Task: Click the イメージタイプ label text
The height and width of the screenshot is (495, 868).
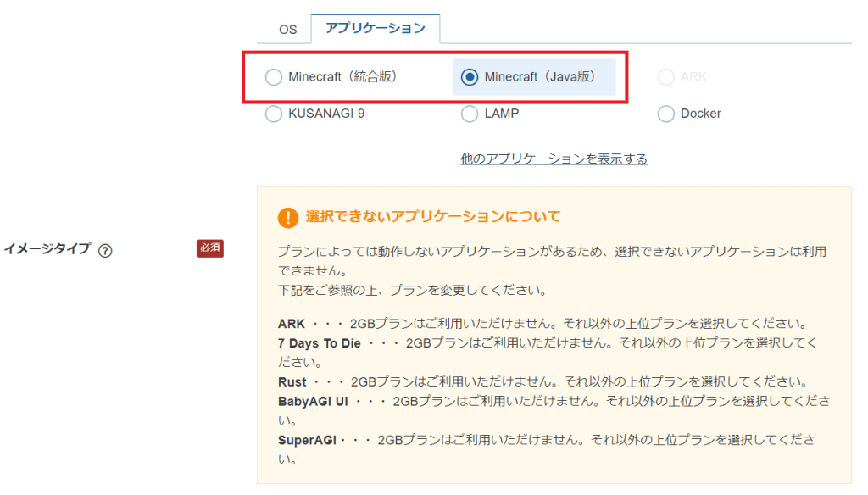Action: pos(47,248)
